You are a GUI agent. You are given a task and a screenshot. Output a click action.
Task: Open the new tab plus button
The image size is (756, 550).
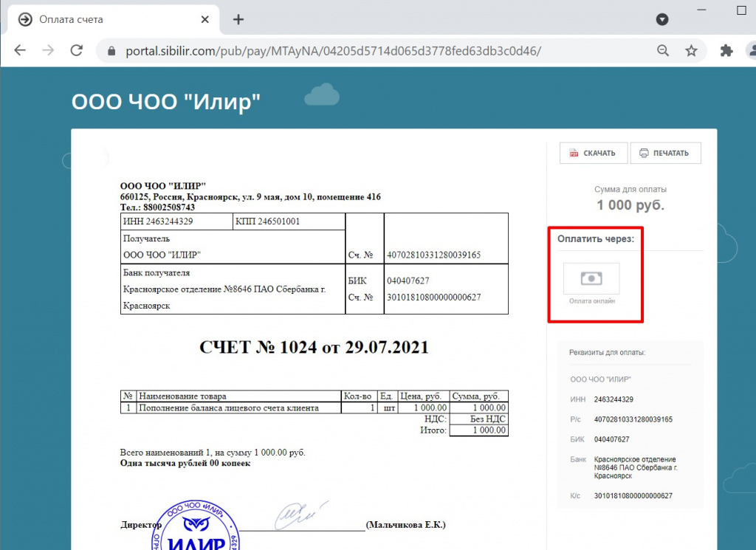click(238, 19)
